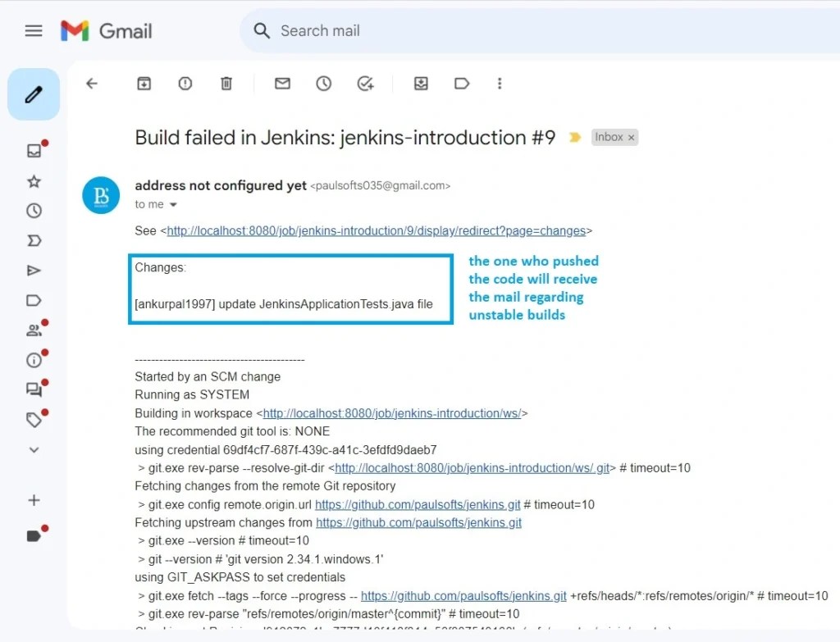840x642 pixels.
Task: Archive the email
Action: (x=144, y=83)
